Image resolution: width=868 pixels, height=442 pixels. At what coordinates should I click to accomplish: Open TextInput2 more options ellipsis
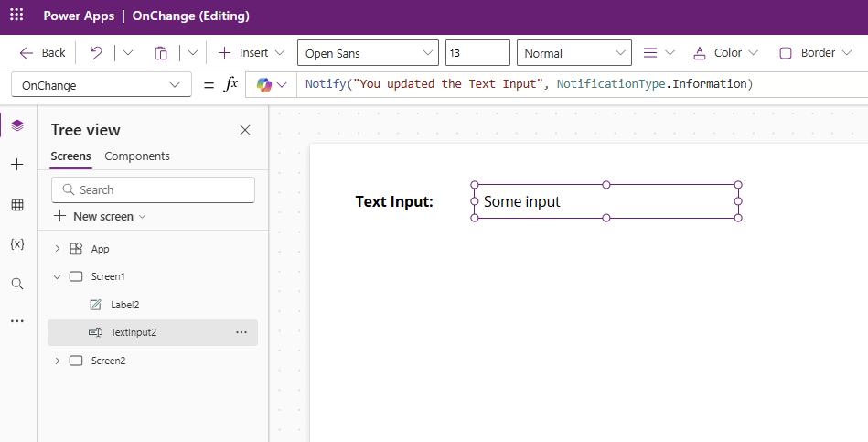[x=241, y=332]
